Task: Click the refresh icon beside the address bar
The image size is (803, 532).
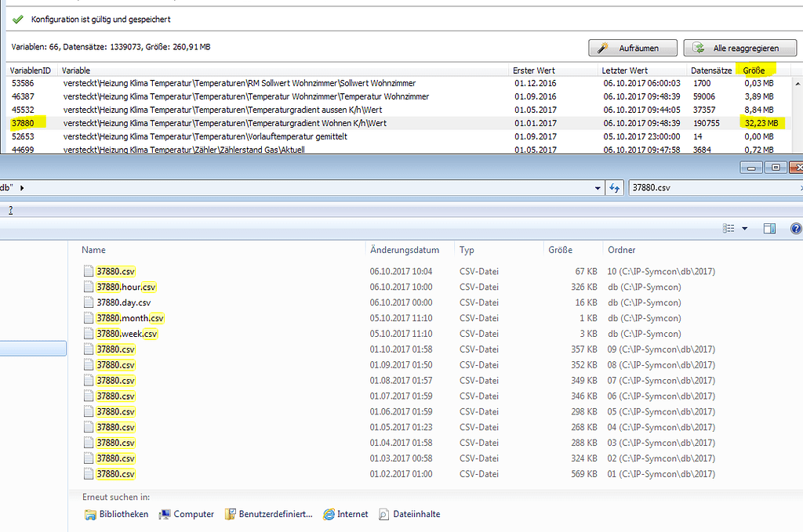Action: (615, 188)
